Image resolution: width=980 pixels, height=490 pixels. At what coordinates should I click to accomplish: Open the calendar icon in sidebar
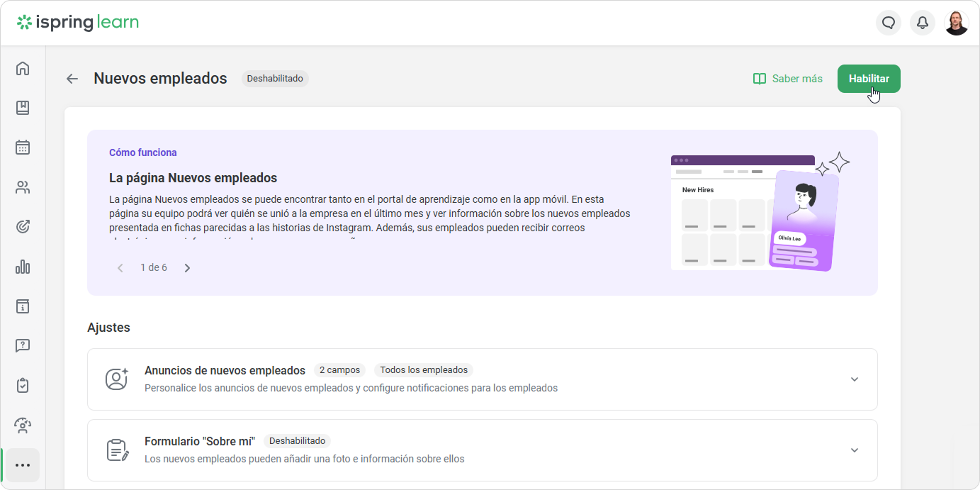[x=23, y=147]
